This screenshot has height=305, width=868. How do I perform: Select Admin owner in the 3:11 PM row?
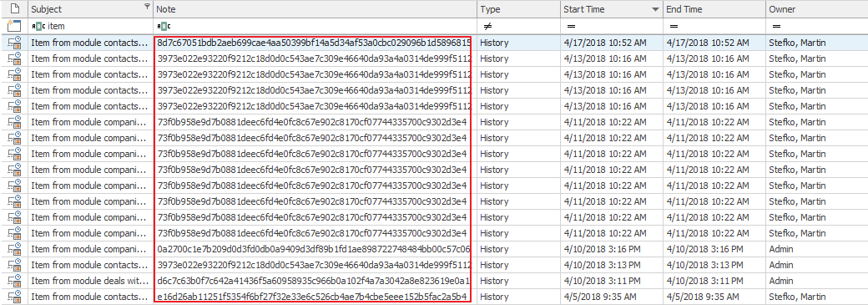pyautogui.click(x=817, y=281)
